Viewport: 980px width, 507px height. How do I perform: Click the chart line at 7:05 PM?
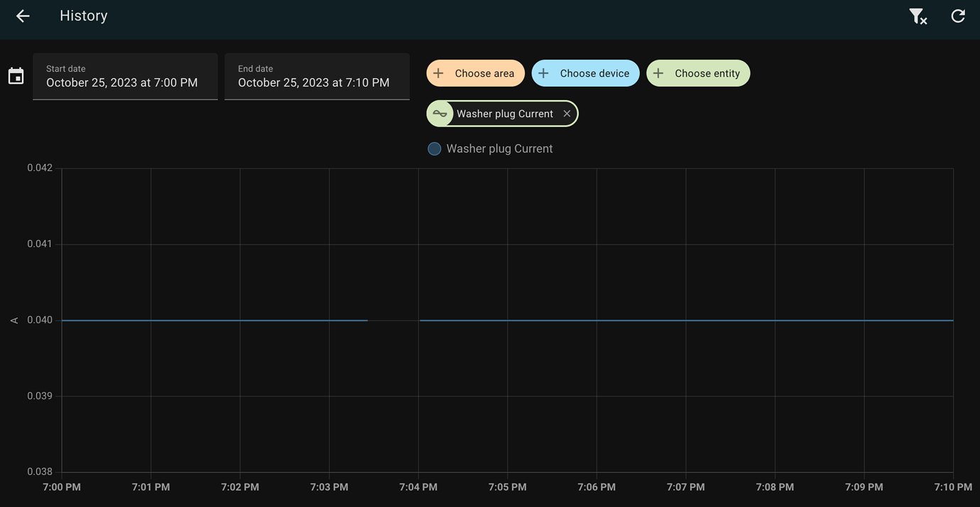(507, 320)
